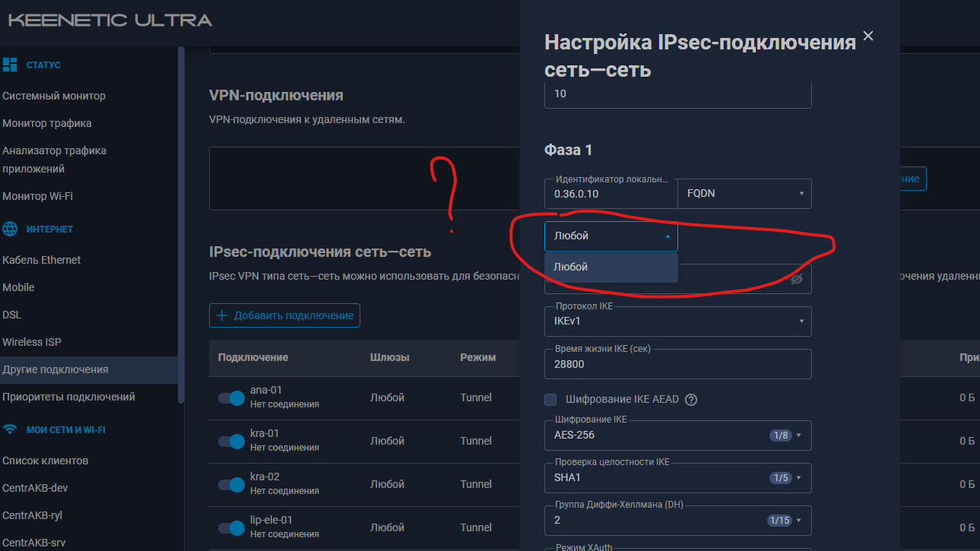Expand the Протокол IKE dropdown

point(677,321)
